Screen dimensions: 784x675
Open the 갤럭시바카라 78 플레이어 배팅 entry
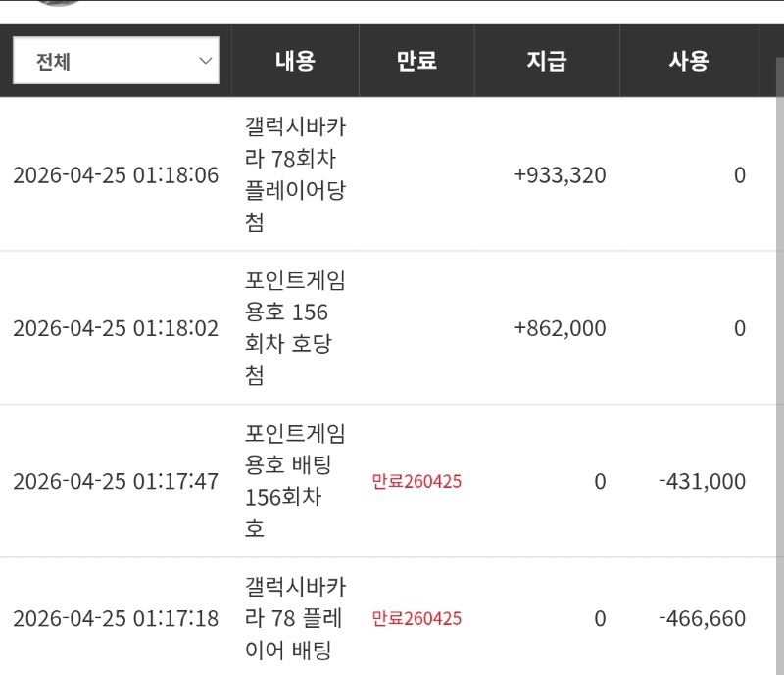[295, 618]
